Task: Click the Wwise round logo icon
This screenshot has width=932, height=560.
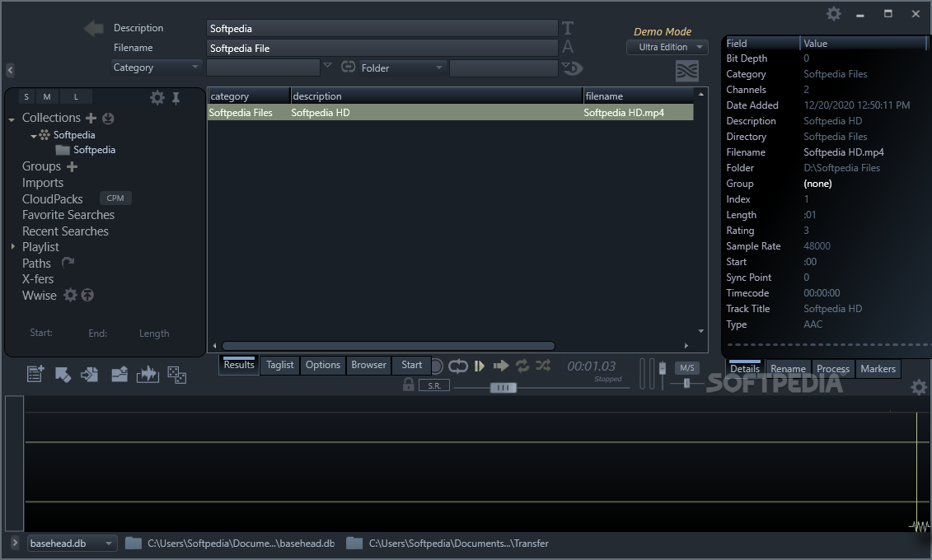Action: point(87,295)
